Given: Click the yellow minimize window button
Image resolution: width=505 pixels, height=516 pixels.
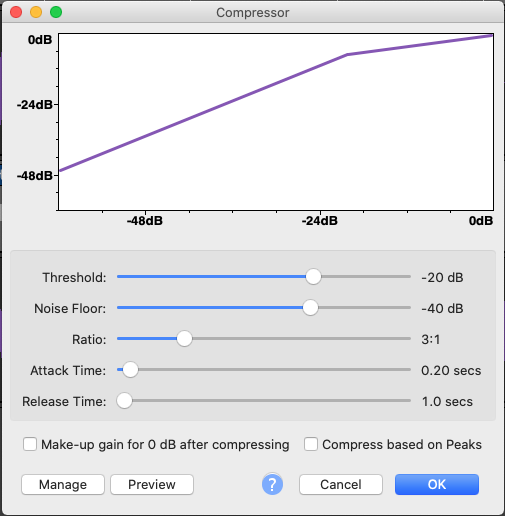Looking at the screenshot, I should (x=36, y=12).
